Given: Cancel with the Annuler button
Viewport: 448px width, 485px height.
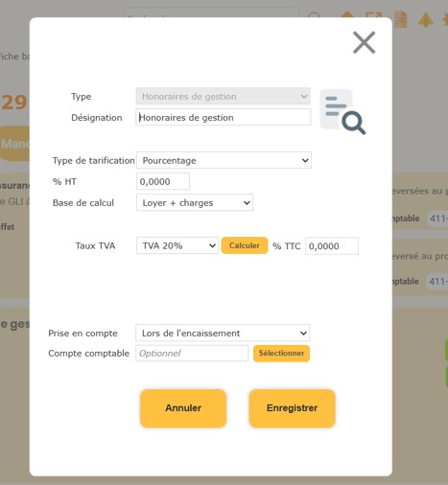Looking at the screenshot, I should [x=183, y=408].
